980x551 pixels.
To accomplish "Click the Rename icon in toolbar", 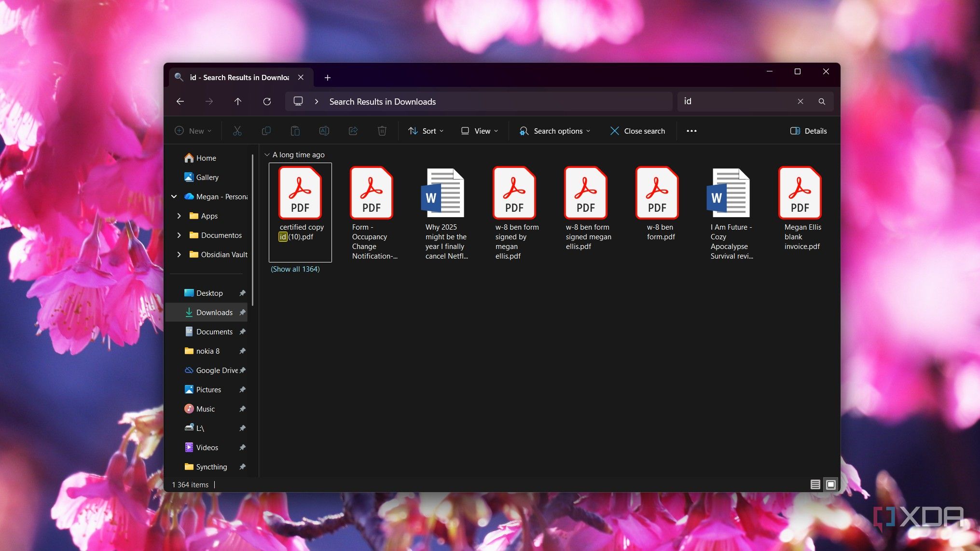I will click(324, 131).
